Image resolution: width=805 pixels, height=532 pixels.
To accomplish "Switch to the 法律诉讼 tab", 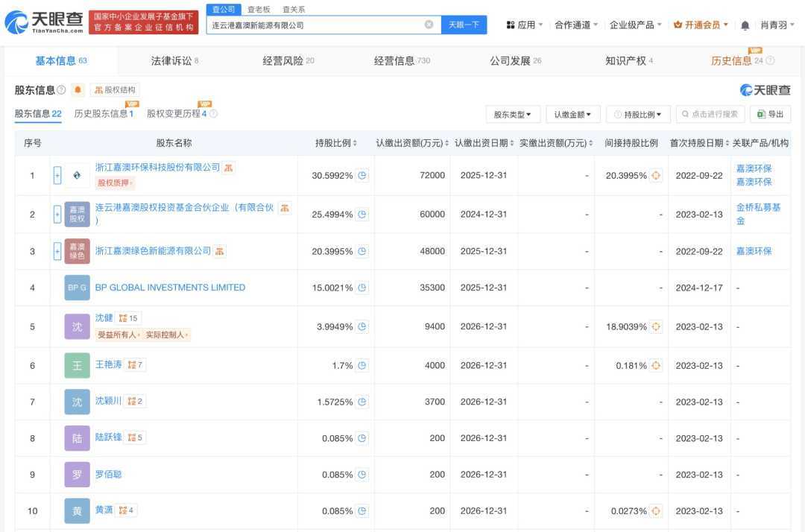I will click(x=174, y=61).
